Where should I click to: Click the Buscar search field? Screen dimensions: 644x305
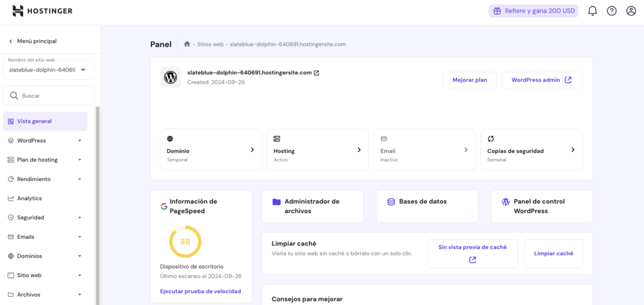(48, 96)
